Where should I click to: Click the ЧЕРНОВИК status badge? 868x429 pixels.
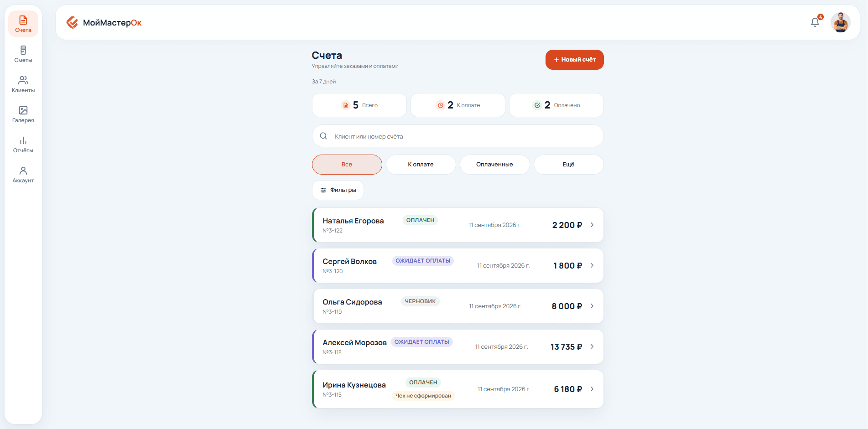click(420, 301)
